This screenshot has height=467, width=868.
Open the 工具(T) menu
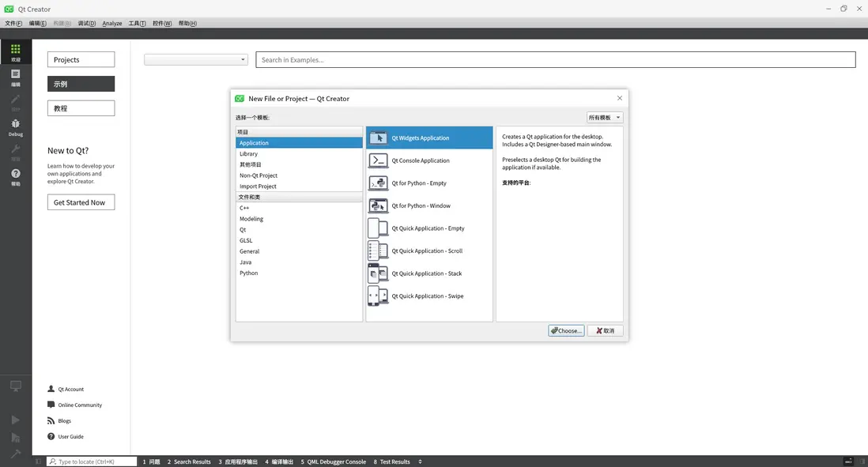(x=138, y=23)
